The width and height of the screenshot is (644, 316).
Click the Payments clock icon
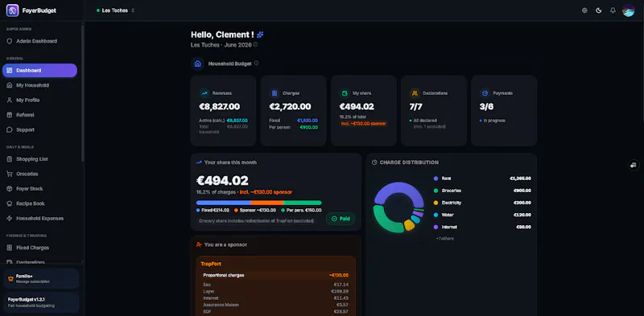click(485, 93)
